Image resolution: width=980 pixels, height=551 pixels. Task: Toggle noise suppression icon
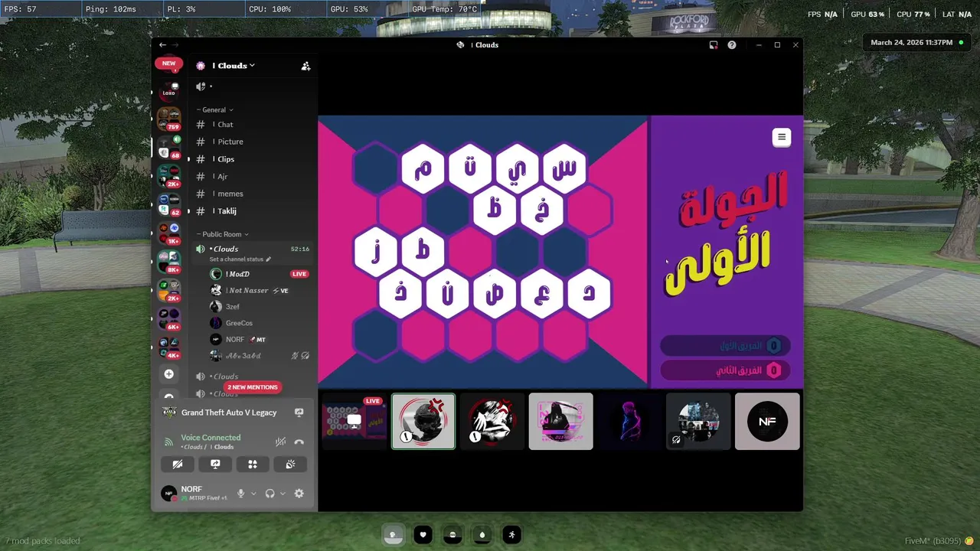(x=281, y=442)
